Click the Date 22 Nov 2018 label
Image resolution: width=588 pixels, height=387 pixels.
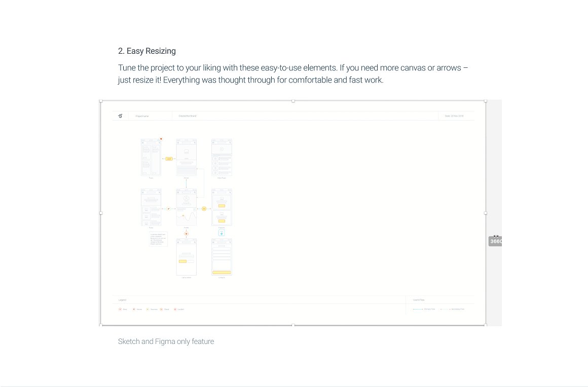[454, 116]
